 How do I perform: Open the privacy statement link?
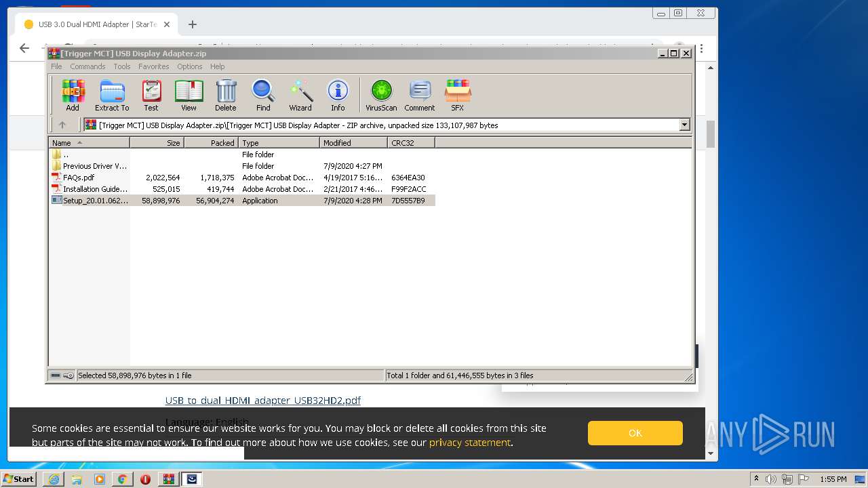pos(470,443)
